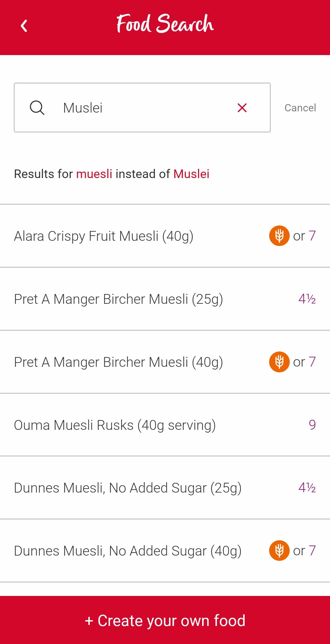Tap the Food Search header title

(x=165, y=23)
